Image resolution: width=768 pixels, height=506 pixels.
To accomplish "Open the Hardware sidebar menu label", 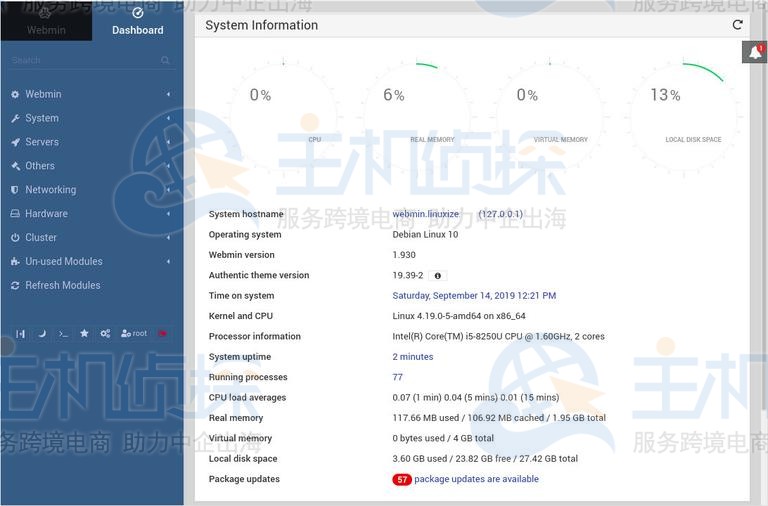I will pyautogui.click(x=47, y=214).
